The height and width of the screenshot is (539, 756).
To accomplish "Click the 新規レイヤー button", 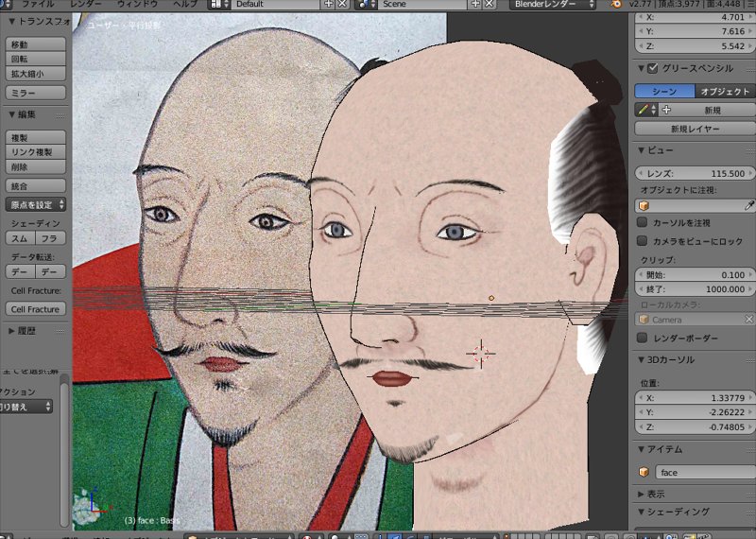I will pos(695,129).
